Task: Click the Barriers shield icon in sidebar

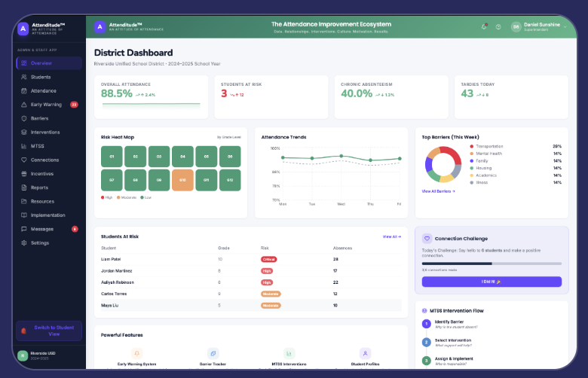Action: coord(24,118)
